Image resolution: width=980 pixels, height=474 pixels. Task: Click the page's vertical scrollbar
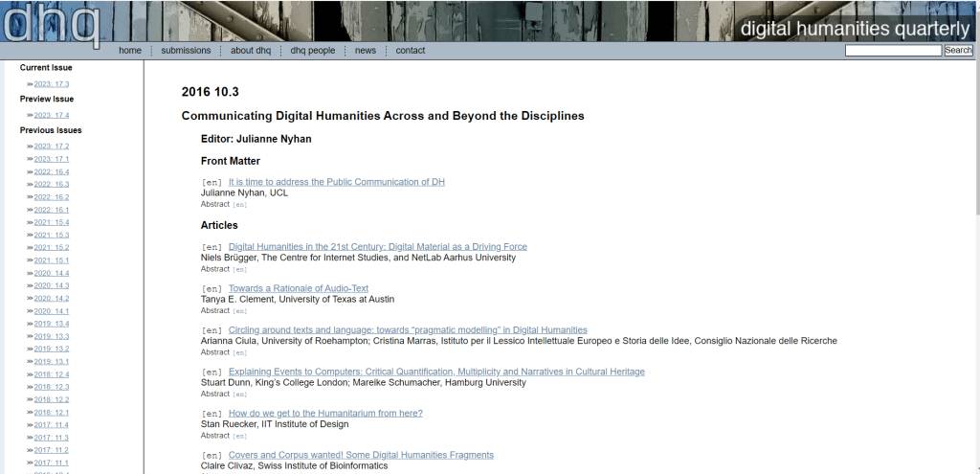click(974, 239)
